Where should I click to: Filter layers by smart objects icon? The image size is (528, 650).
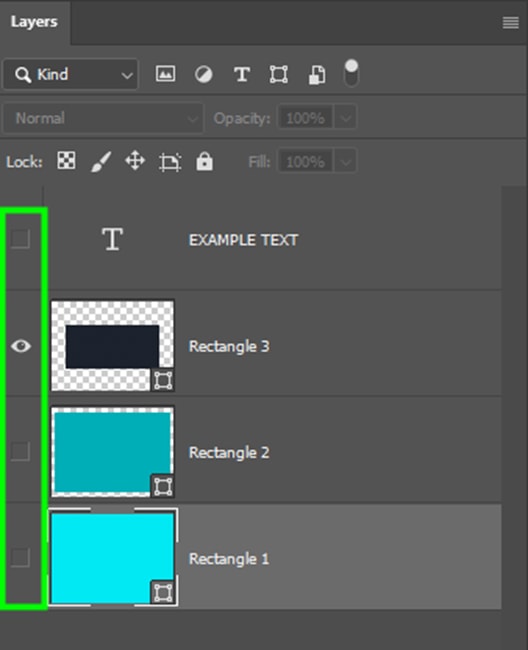pos(317,75)
